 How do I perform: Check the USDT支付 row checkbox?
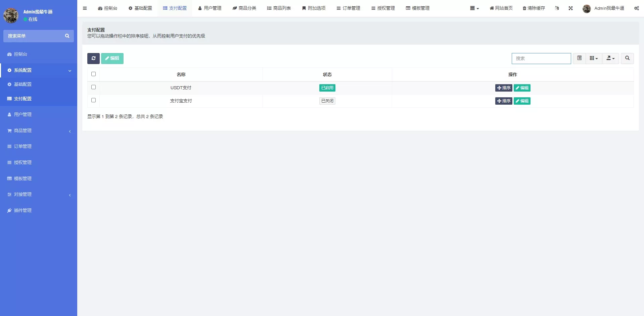[93, 87]
